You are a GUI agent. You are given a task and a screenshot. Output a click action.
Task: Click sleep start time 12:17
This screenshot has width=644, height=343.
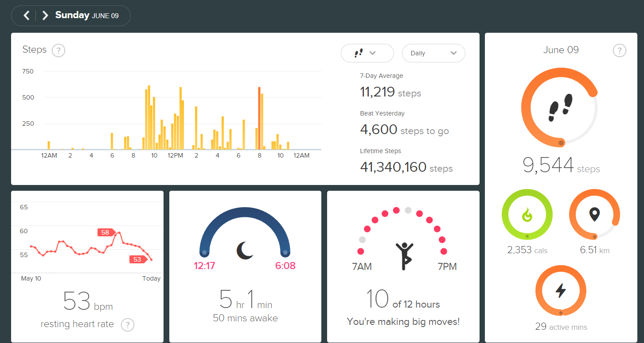point(204,266)
